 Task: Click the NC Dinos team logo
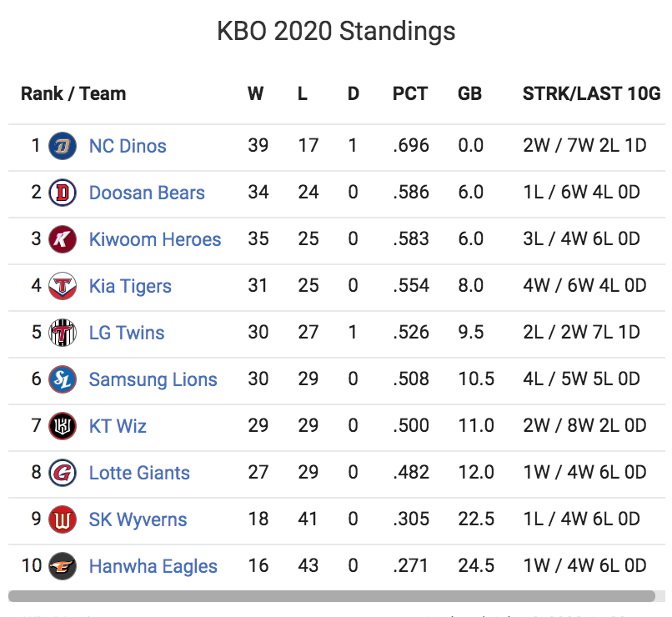tap(63, 146)
